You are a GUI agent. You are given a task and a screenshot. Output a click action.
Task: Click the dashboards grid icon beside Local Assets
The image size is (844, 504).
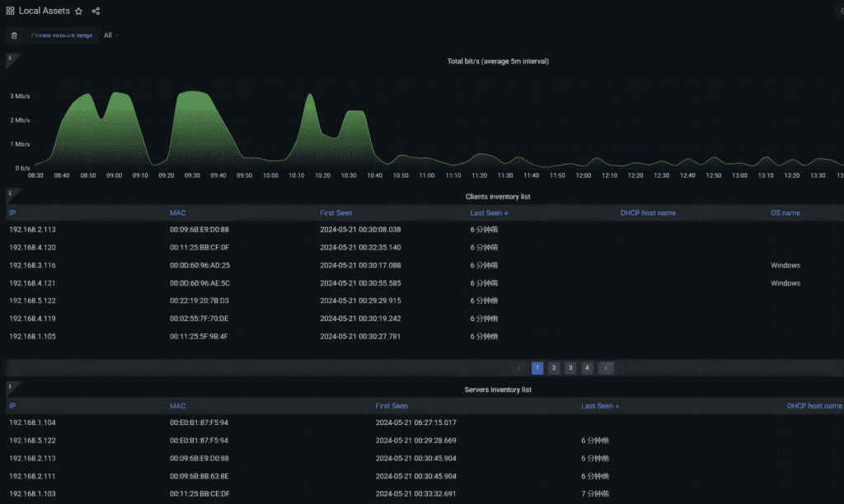tap(10, 12)
